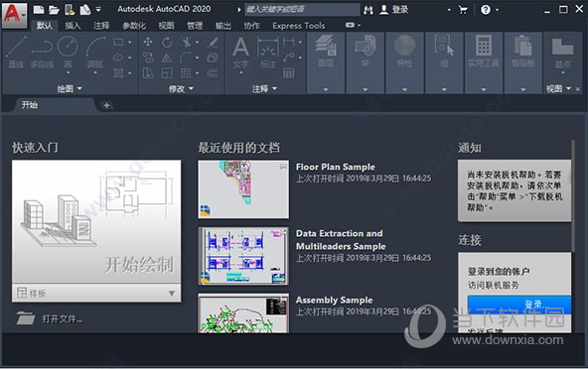This screenshot has width=588, height=369.
Task: Select the Stretch tool in modify panel
Action: pyautogui.click(x=148, y=73)
